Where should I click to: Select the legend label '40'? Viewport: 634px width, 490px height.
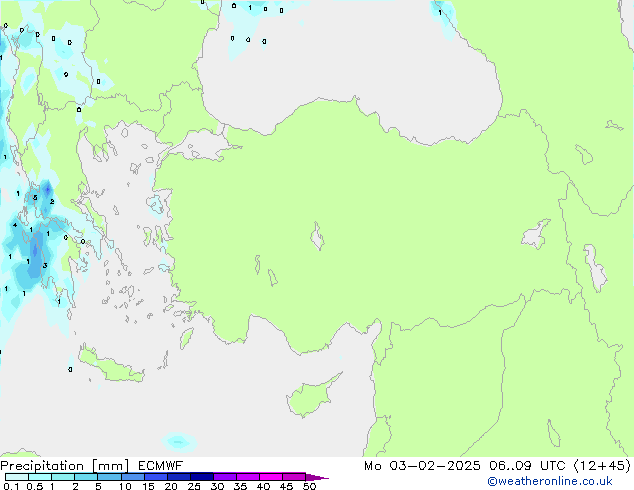tap(263, 486)
